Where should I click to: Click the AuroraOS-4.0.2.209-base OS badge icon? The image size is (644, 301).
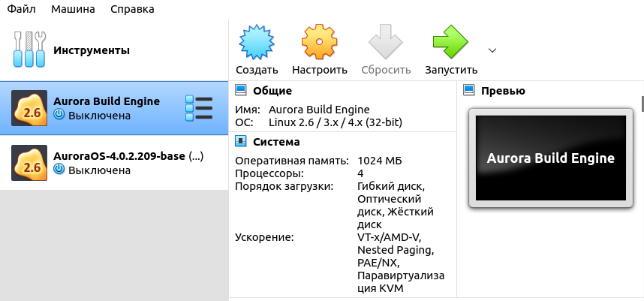[29, 163]
